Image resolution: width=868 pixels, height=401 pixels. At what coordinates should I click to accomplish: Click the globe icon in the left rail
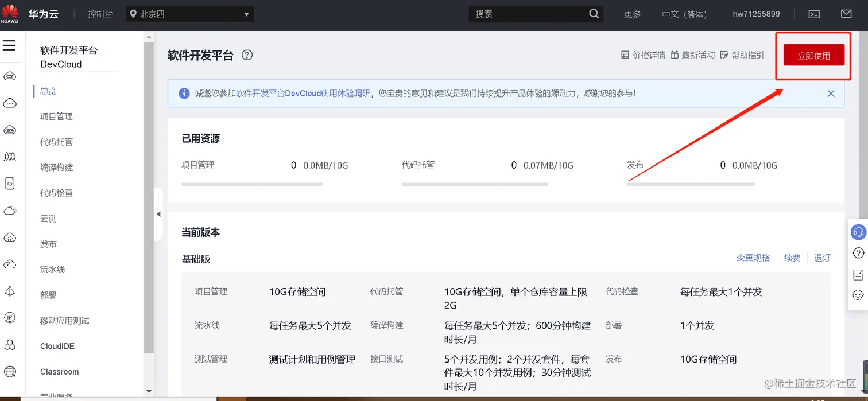[x=10, y=371]
